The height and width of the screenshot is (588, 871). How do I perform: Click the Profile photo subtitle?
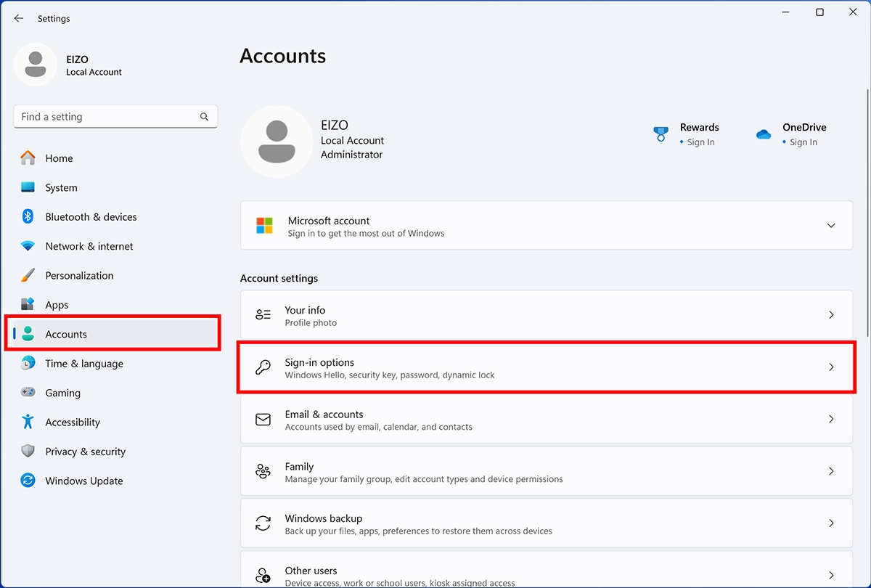(311, 323)
